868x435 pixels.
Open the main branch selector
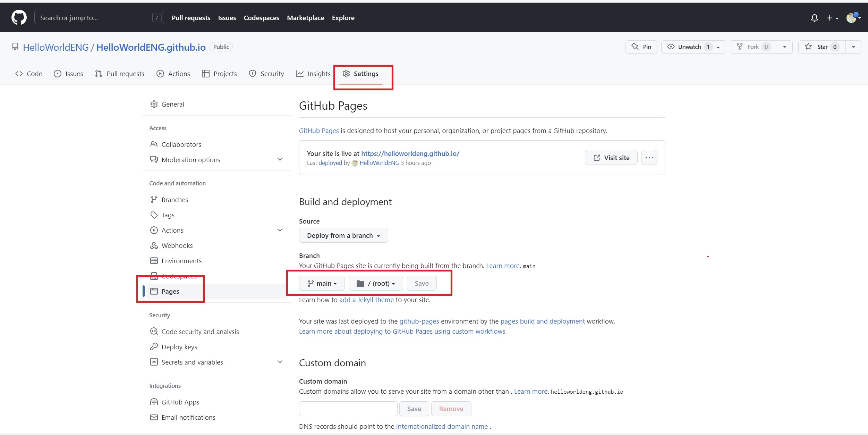[x=322, y=283]
